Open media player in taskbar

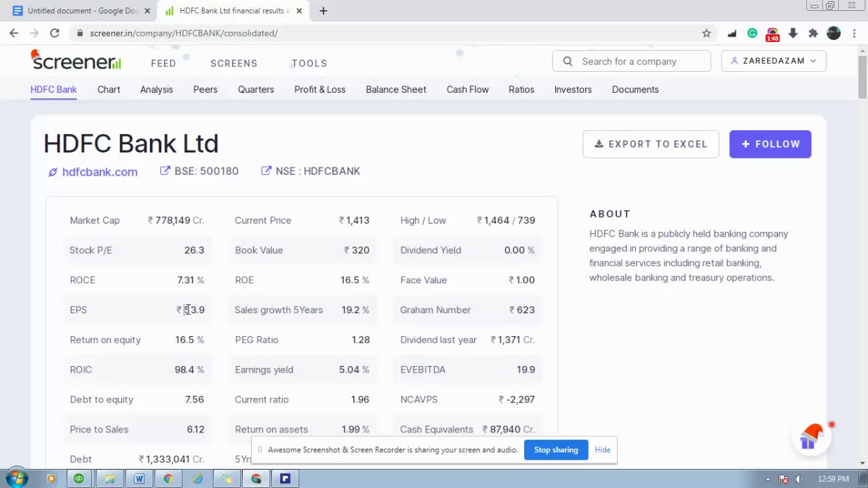point(51,479)
